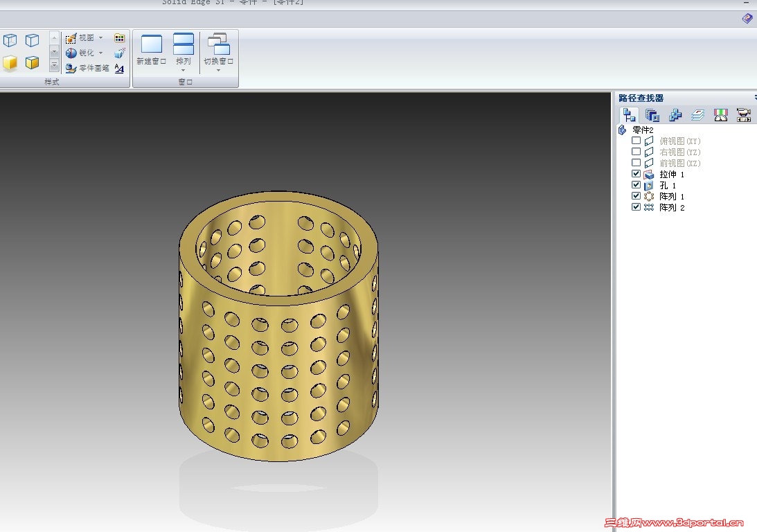
Task: Uncheck the 拉伸 1 feature checkbox
Action: coord(636,174)
